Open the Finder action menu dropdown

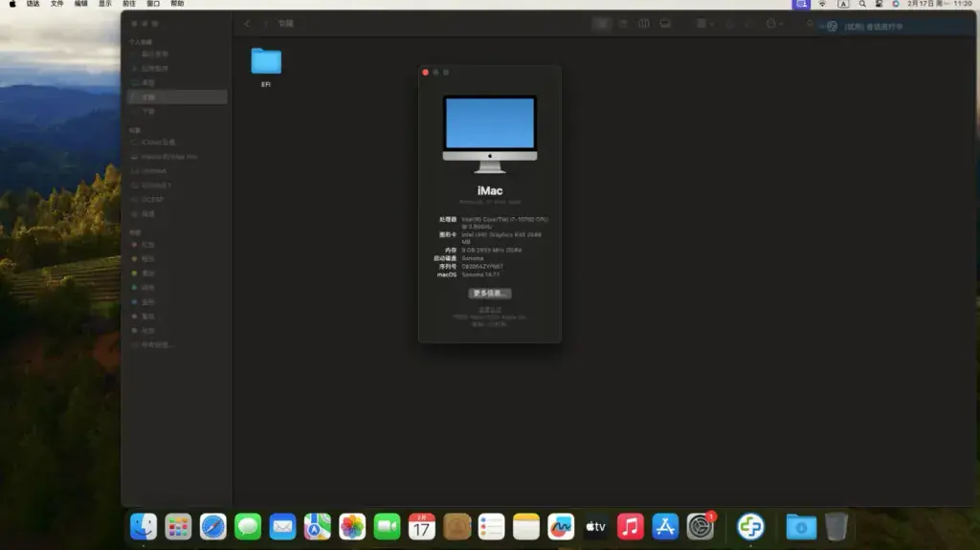[x=774, y=24]
